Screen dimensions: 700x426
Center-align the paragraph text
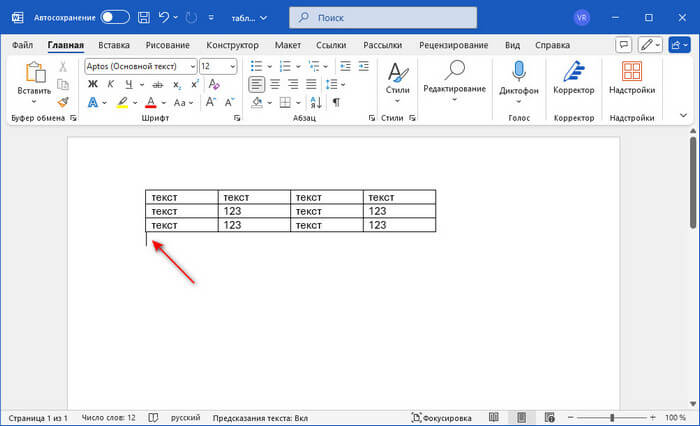click(x=275, y=84)
